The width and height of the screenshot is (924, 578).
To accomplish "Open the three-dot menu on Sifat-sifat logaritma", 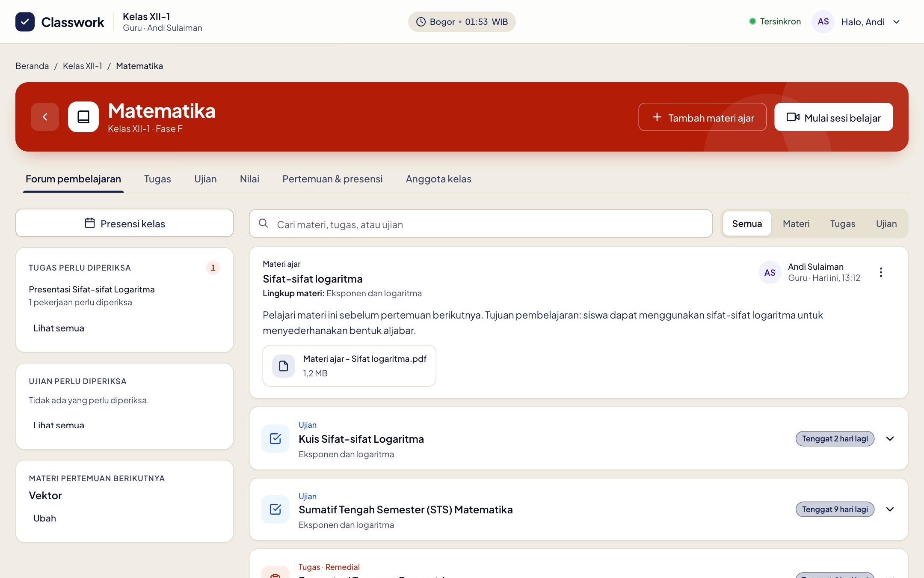I will [881, 272].
